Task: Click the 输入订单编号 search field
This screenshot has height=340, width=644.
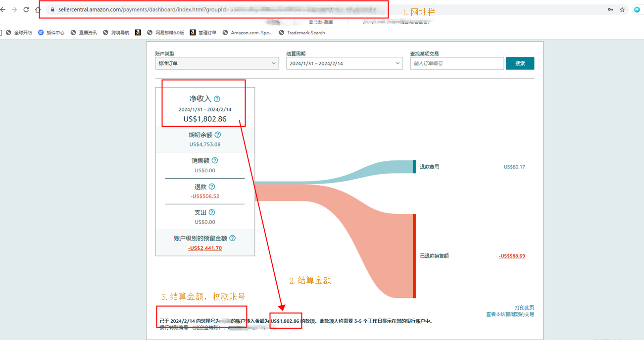Action: pos(456,63)
